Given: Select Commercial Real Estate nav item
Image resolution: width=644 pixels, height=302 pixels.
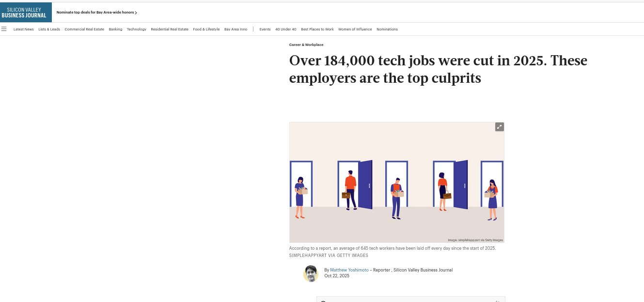Looking at the screenshot, I should (x=84, y=30).
